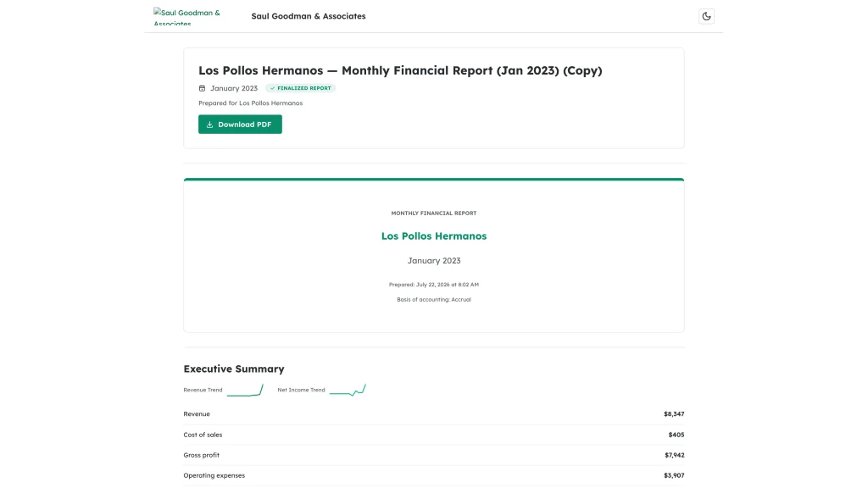Click the Revenue value $8,347

point(674,413)
